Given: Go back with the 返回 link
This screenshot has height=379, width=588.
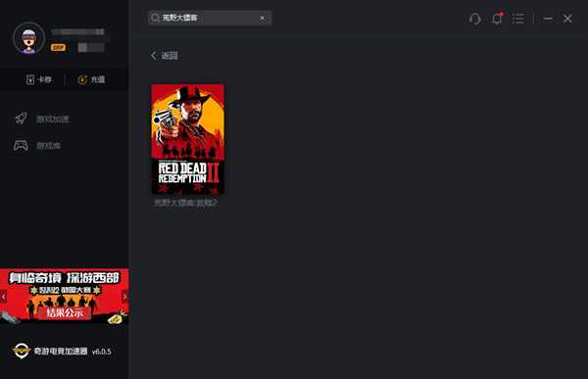Looking at the screenshot, I should coord(165,56).
